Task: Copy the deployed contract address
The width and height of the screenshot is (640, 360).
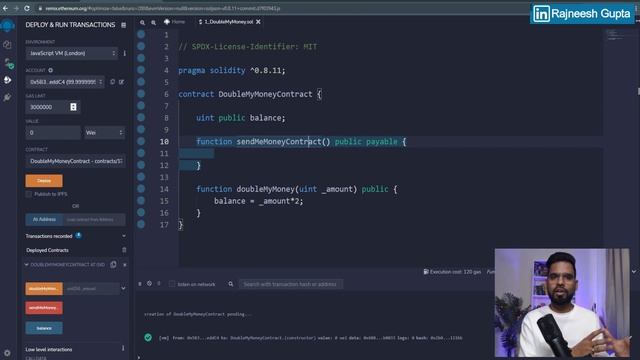Action: [113, 264]
